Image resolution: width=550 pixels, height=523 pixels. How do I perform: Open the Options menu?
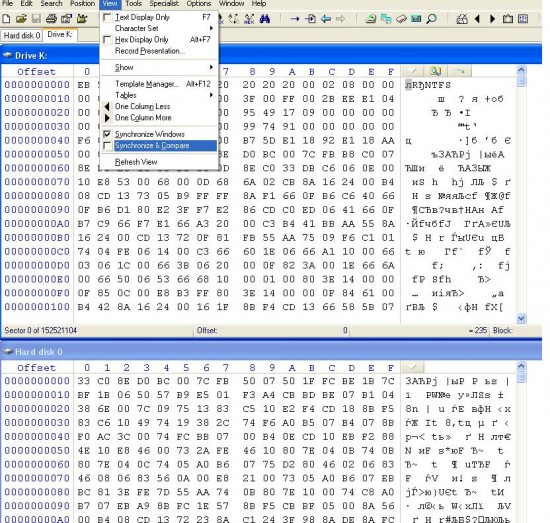coord(199,4)
